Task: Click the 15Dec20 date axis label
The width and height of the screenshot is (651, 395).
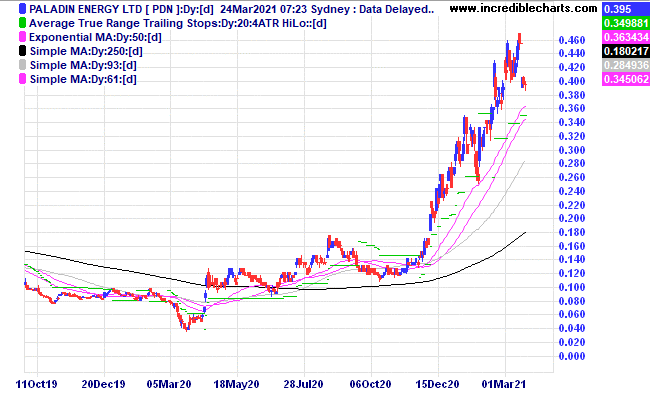Action: click(437, 384)
